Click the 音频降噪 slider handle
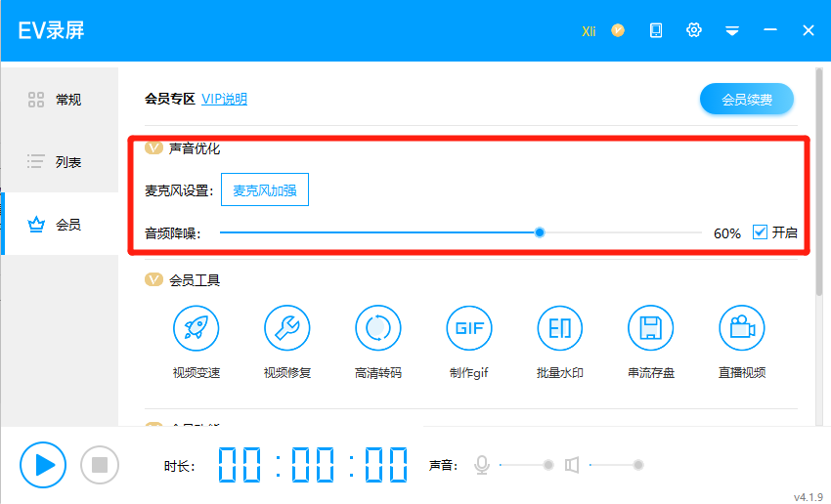The height and width of the screenshot is (504, 831). (540, 232)
